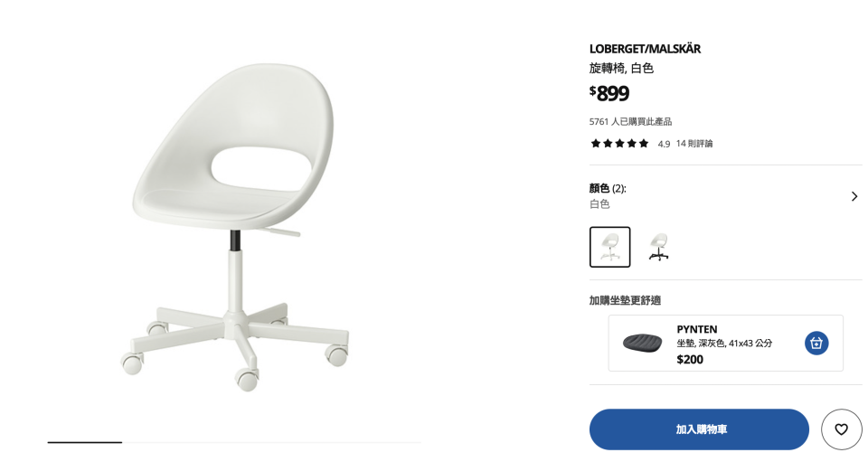Add PYNTEN cushion to basket
Viewport: 868px width, 462px height.
pyautogui.click(x=816, y=343)
